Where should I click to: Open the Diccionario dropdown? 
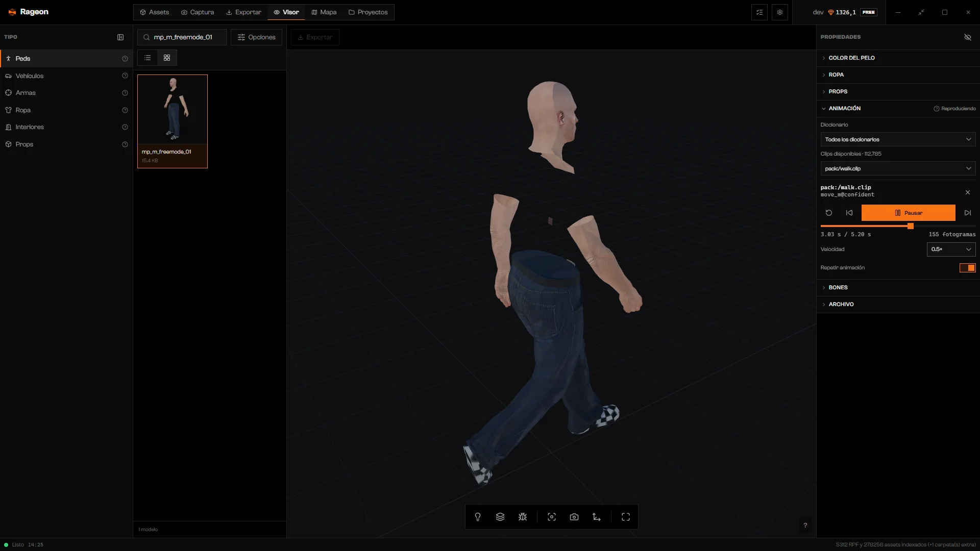[x=898, y=139]
